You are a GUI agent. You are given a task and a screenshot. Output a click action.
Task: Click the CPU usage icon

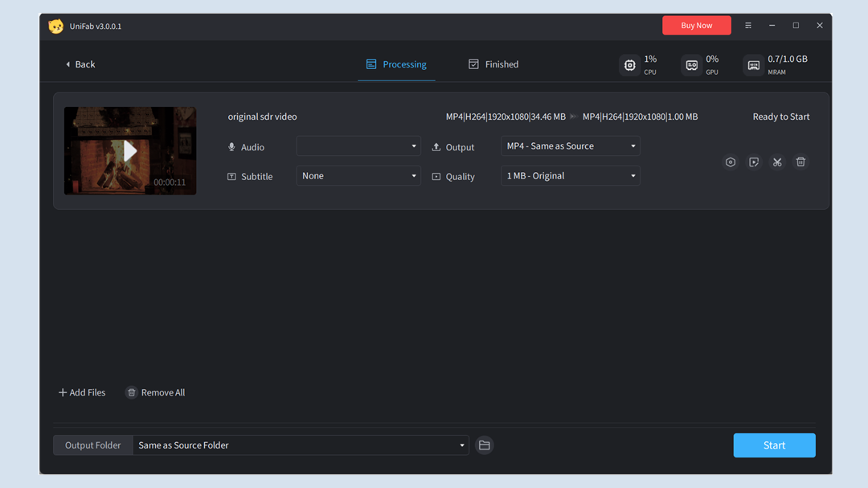click(629, 65)
